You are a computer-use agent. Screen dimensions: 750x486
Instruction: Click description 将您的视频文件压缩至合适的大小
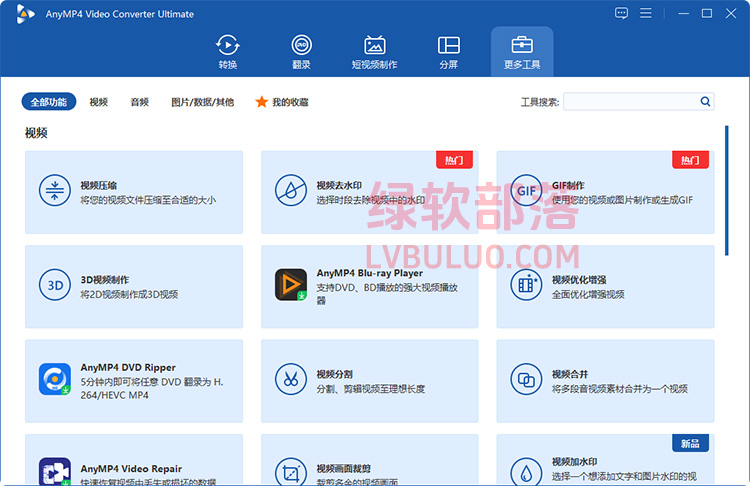click(148, 199)
